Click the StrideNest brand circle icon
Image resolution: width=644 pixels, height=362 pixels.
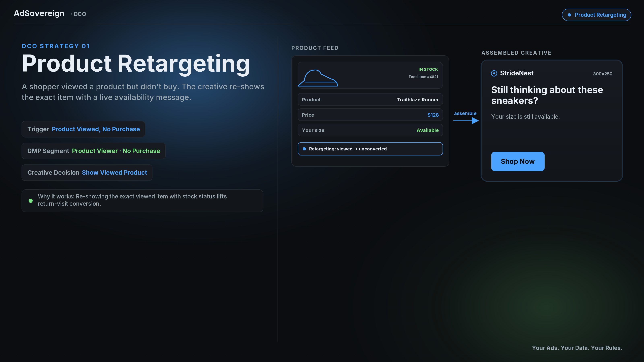point(494,73)
